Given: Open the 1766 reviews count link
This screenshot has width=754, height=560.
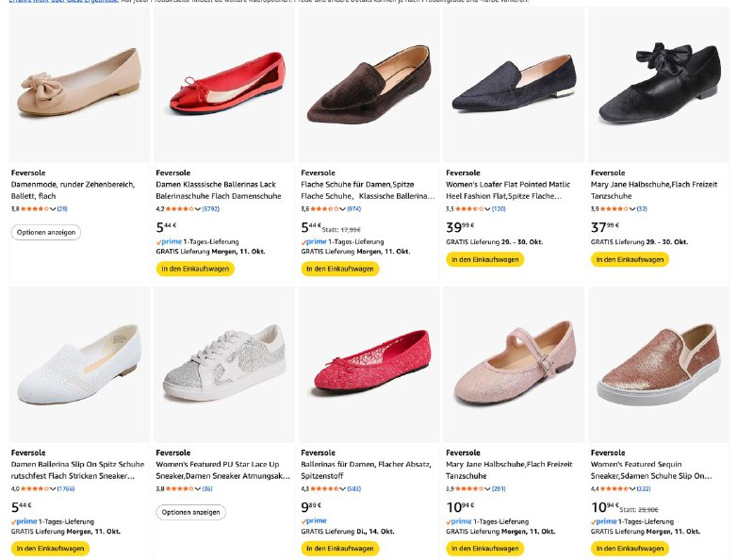Looking at the screenshot, I should (66, 488).
